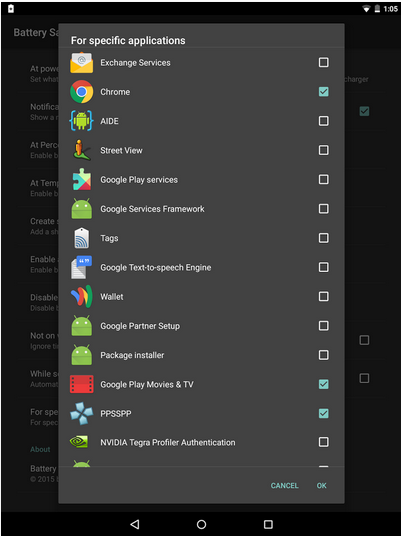This screenshot has height=536, width=401.
Task: Select the PPSSPP label text
Action: point(116,414)
